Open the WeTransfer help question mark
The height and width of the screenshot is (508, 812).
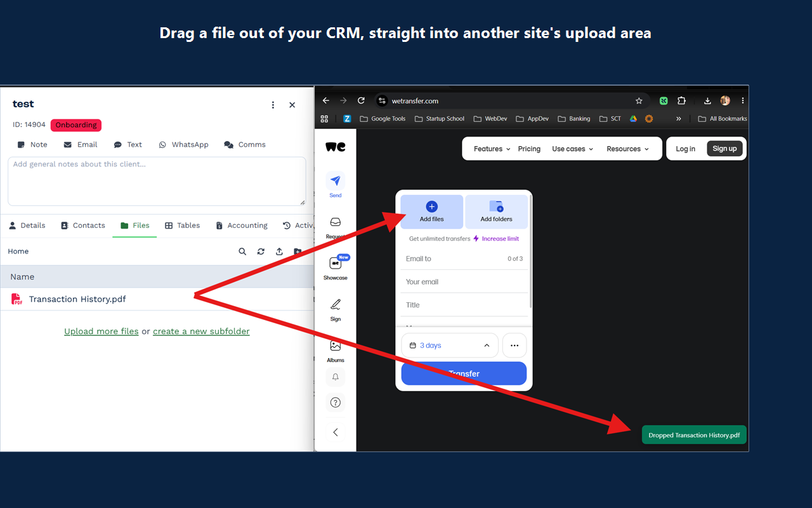[336, 402]
